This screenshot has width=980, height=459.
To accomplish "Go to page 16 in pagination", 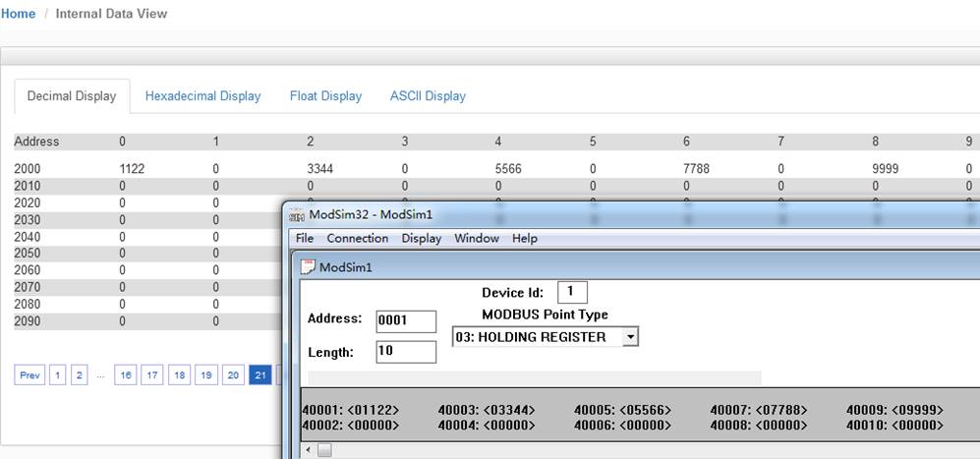I will click(x=126, y=375).
